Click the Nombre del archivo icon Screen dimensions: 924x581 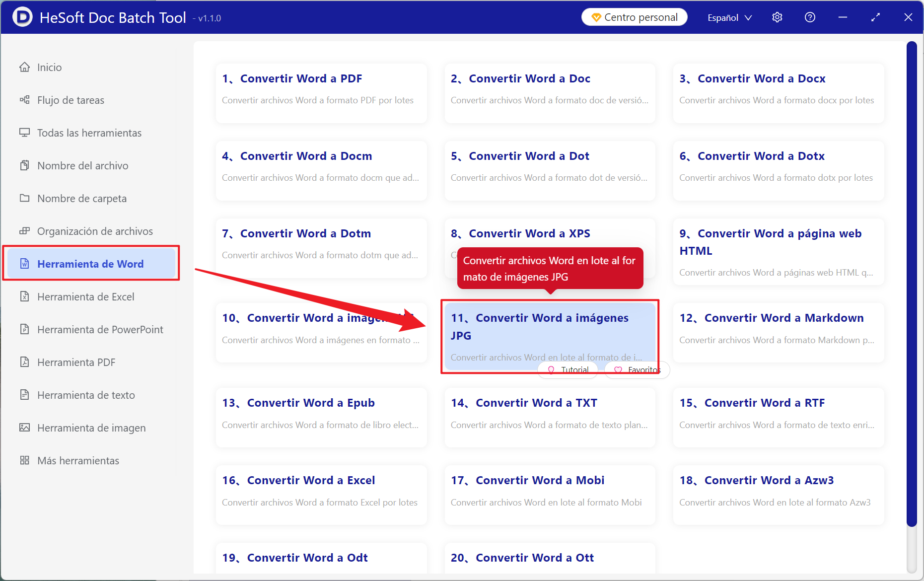click(x=24, y=165)
